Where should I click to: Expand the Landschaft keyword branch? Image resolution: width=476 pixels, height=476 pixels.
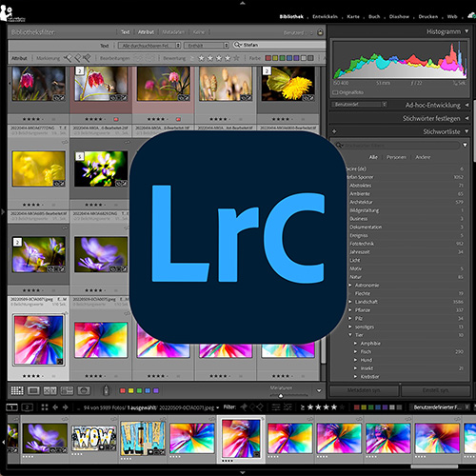click(x=350, y=302)
